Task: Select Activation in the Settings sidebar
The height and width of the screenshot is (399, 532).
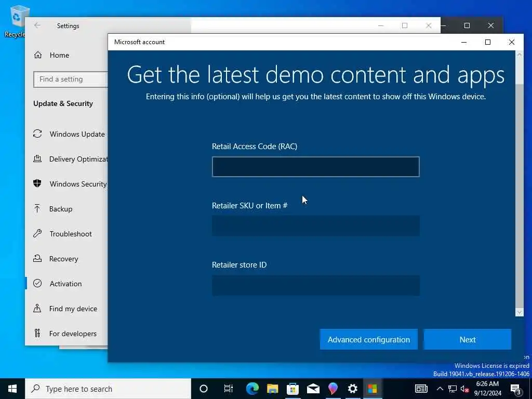Action: 65,284
